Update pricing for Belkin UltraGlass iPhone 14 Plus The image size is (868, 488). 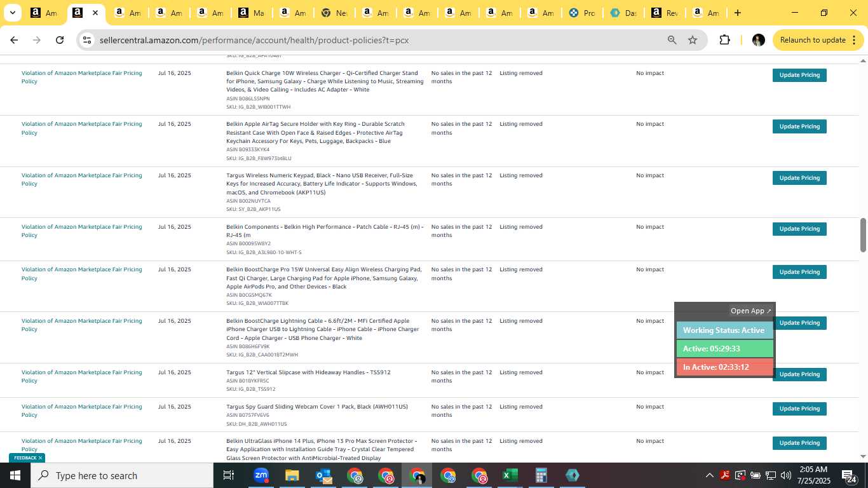pos(799,443)
